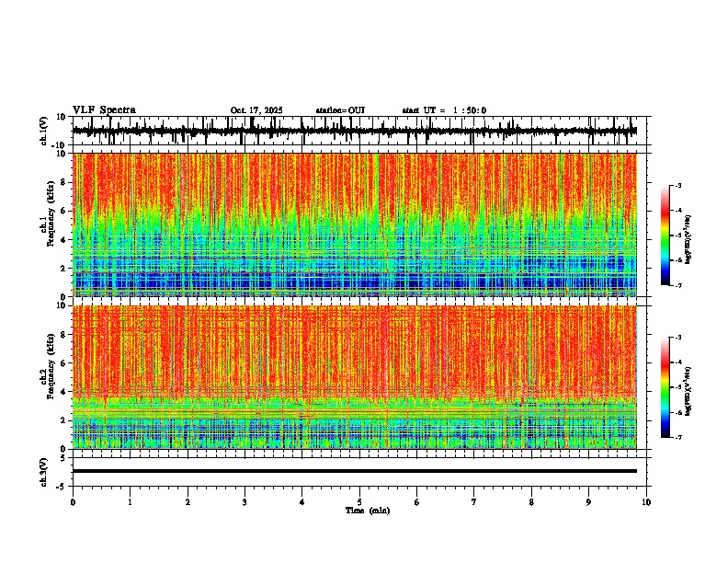Click time axis tick label "7"
The height and width of the screenshot is (563, 728).
coord(474,502)
